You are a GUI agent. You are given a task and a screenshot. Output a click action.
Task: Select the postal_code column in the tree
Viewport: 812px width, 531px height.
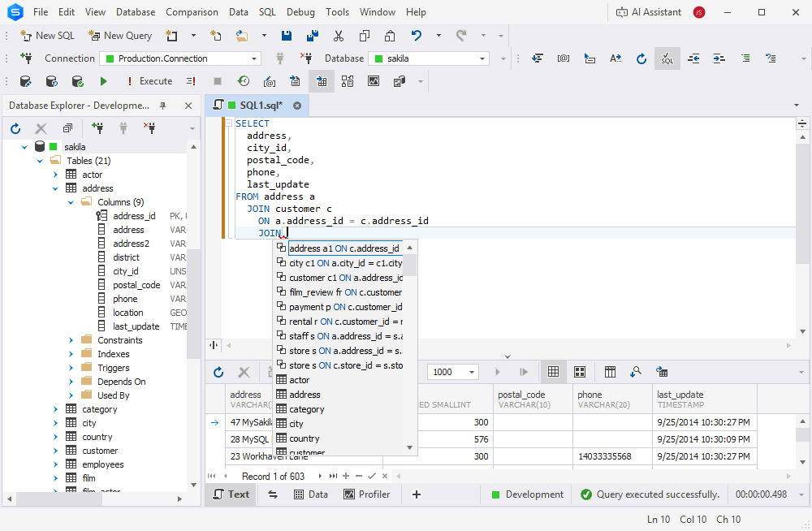[136, 286]
